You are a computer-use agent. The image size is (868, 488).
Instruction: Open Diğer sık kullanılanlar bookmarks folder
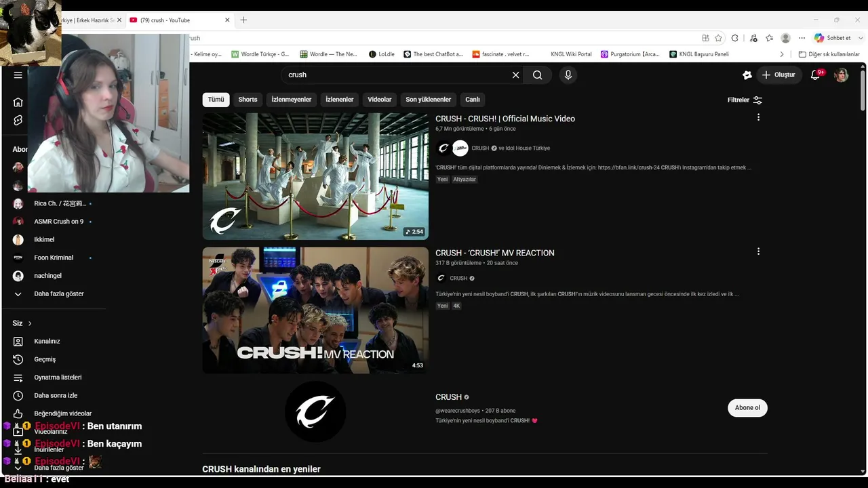829,54
